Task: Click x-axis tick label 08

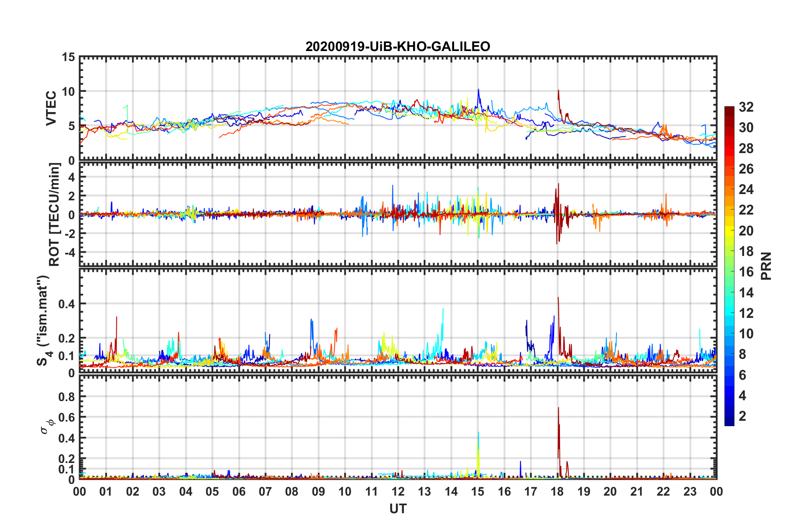Action: click(x=292, y=491)
